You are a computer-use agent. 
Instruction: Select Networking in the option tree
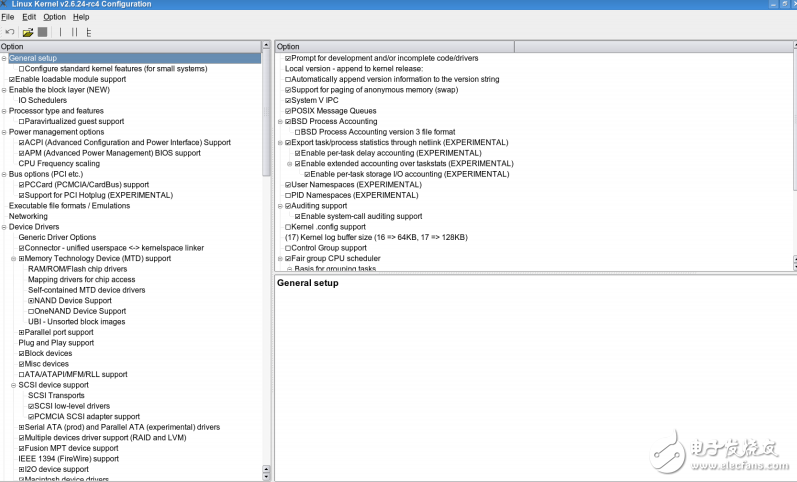pos(28,216)
